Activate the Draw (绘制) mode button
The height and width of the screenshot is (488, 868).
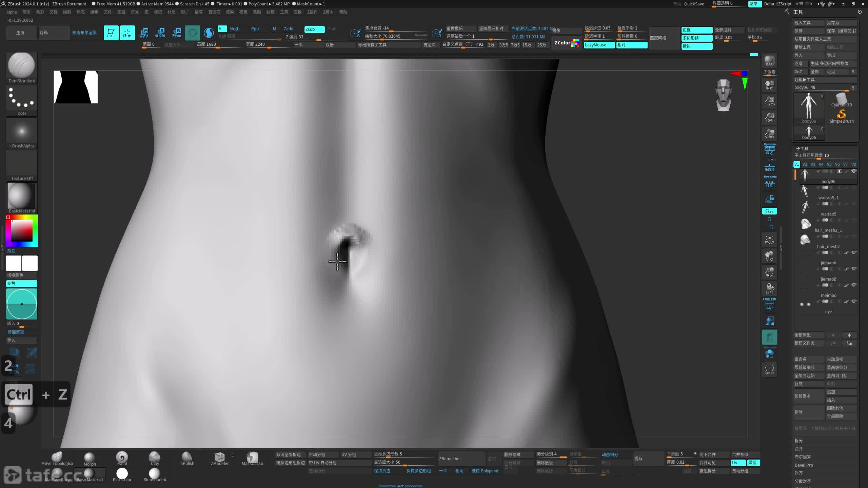pos(127,33)
